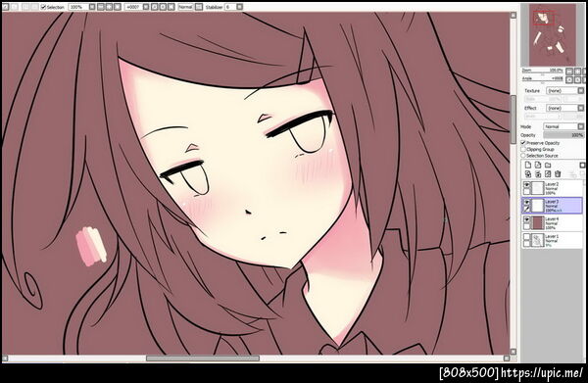This screenshot has width=588, height=383.
Task: Click the layer mask icon right of New Layer Set
Action: click(582, 166)
